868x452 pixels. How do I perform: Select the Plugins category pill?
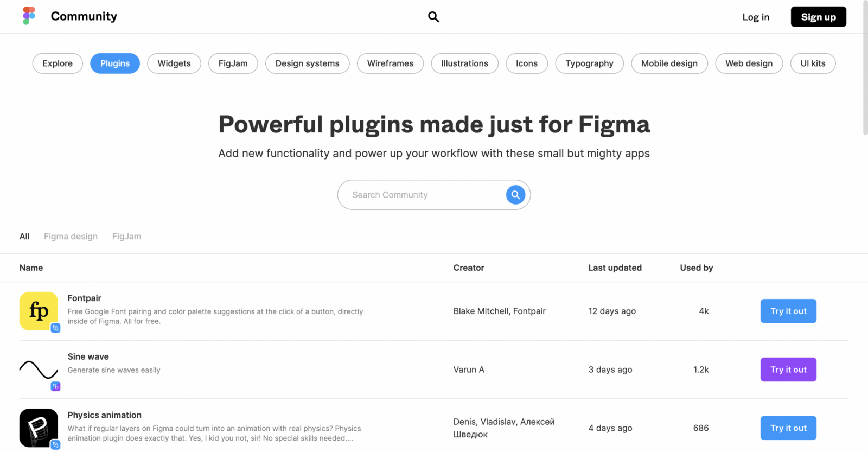115,63
